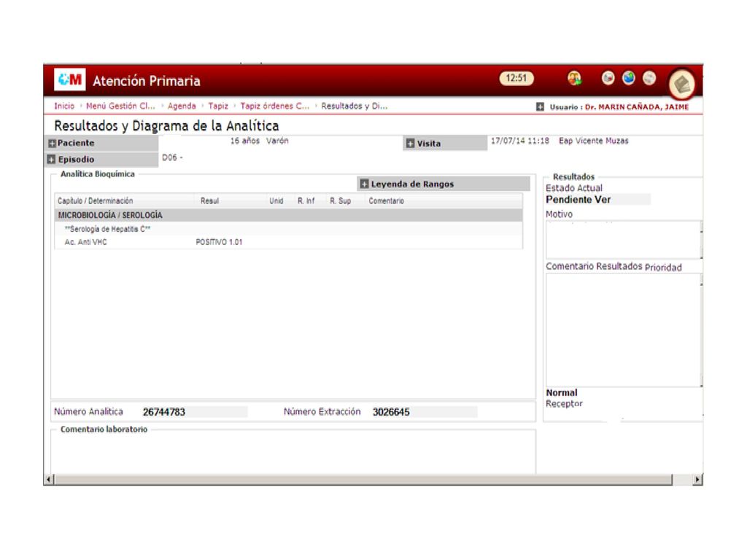Open Agenda breadcrumb link
The height and width of the screenshot is (560, 747).
coord(182,106)
